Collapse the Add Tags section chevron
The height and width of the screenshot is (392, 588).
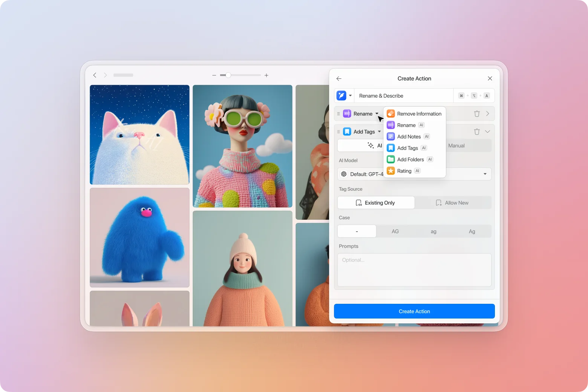(487, 132)
